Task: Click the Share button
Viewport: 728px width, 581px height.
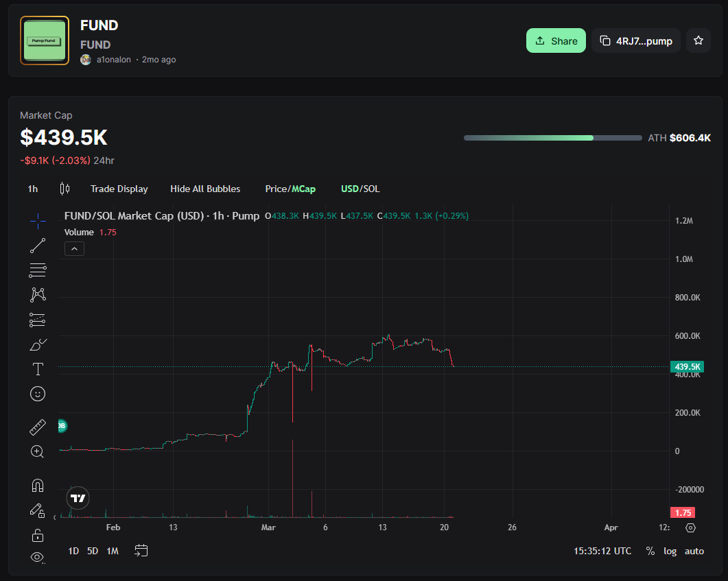Action: [x=556, y=40]
